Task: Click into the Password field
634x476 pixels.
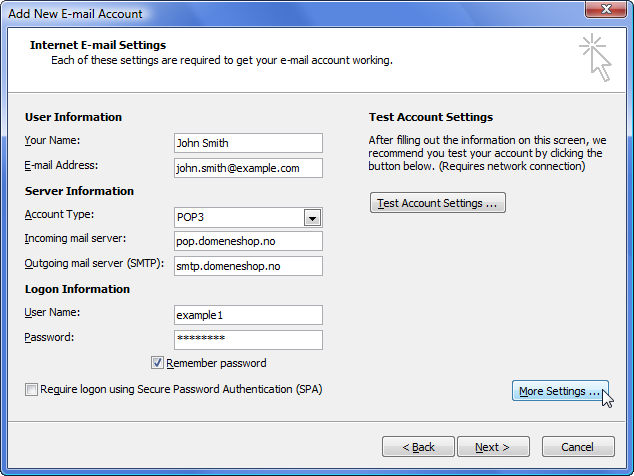Action: [x=248, y=340]
